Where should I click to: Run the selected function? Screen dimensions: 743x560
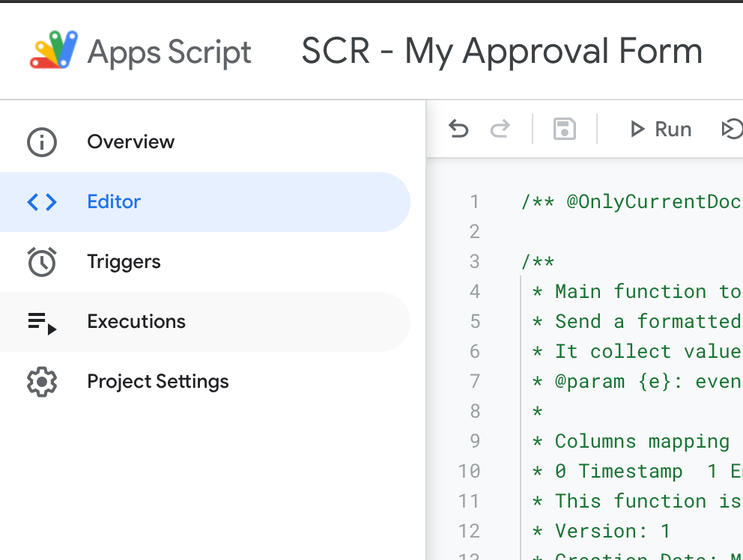661,130
